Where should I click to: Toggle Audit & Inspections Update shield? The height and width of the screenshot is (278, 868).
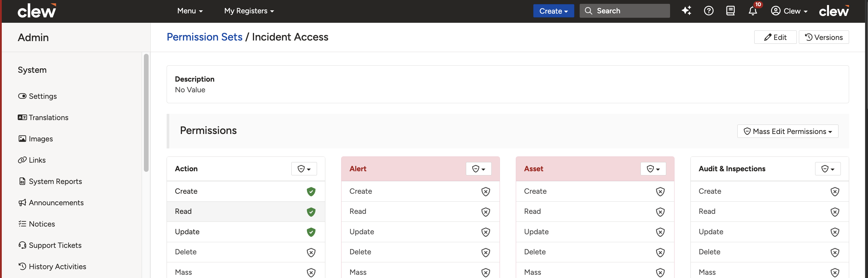coord(835,232)
